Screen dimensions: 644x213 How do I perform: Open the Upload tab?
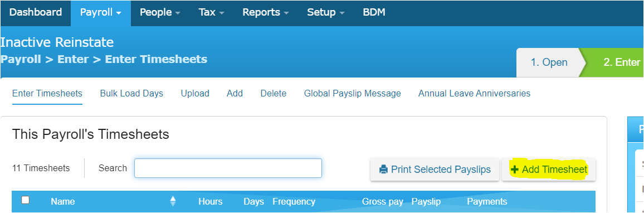pyautogui.click(x=195, y=94)
